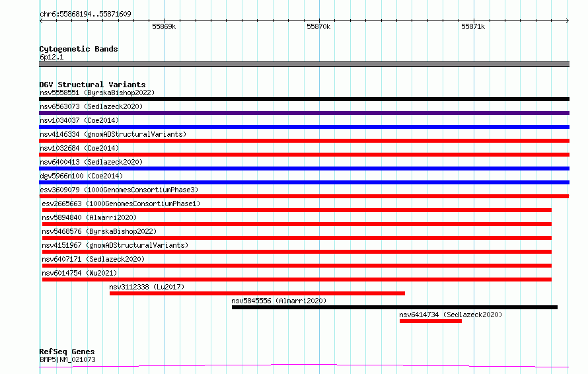This screenshot has height=374, width=588.
Task: Click the 55869k ruler tick label
Action: 164,26
